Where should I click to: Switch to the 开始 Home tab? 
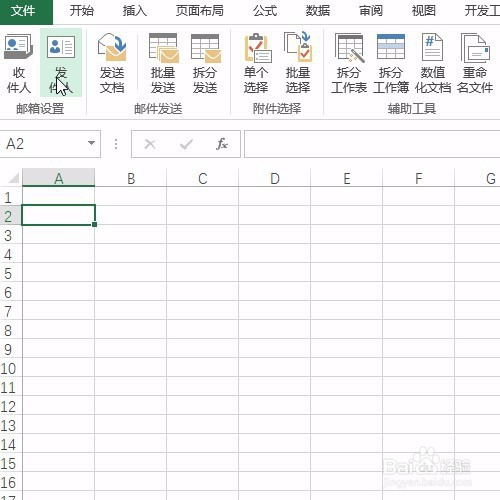point(82,11)
